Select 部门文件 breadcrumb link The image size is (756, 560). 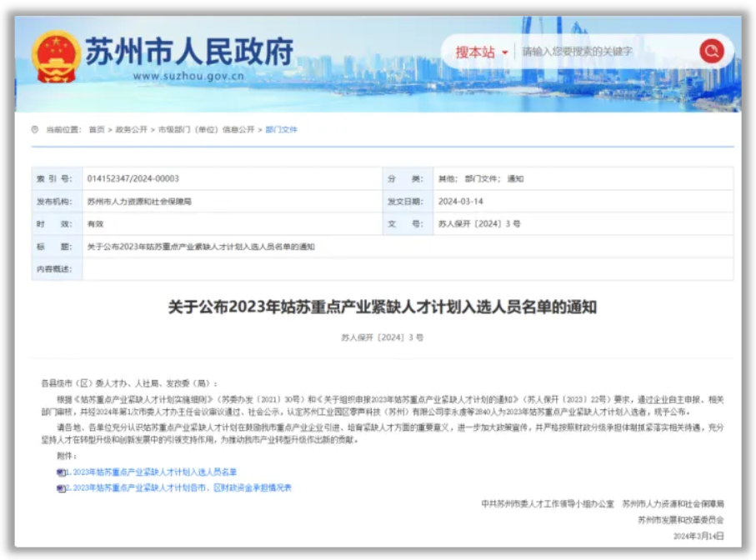(x=281, y=130)
